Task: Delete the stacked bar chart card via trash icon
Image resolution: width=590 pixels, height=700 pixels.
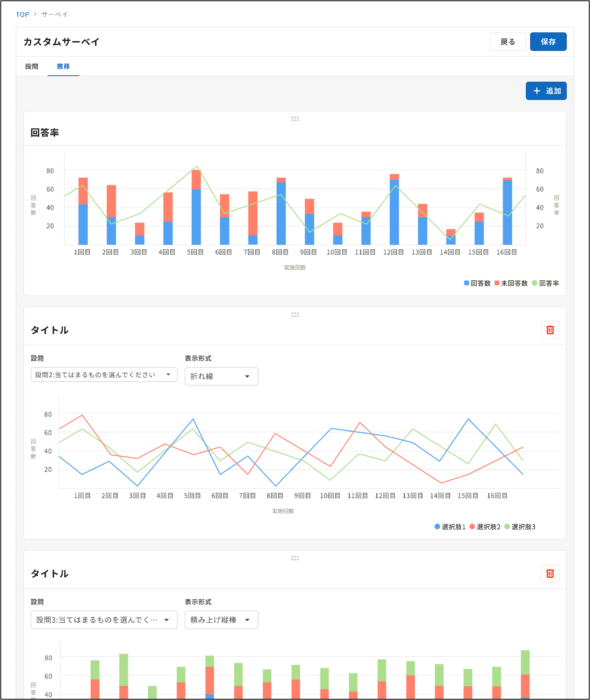Action: [550, 573]
